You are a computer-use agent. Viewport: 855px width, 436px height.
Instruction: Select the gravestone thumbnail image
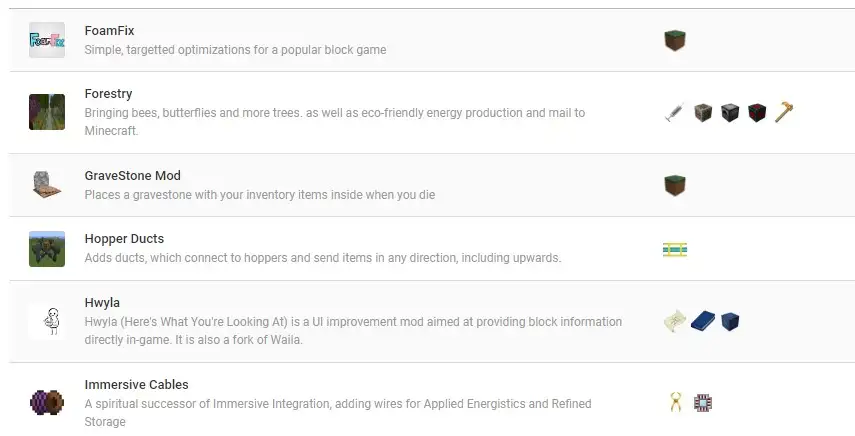click(47, 185)
